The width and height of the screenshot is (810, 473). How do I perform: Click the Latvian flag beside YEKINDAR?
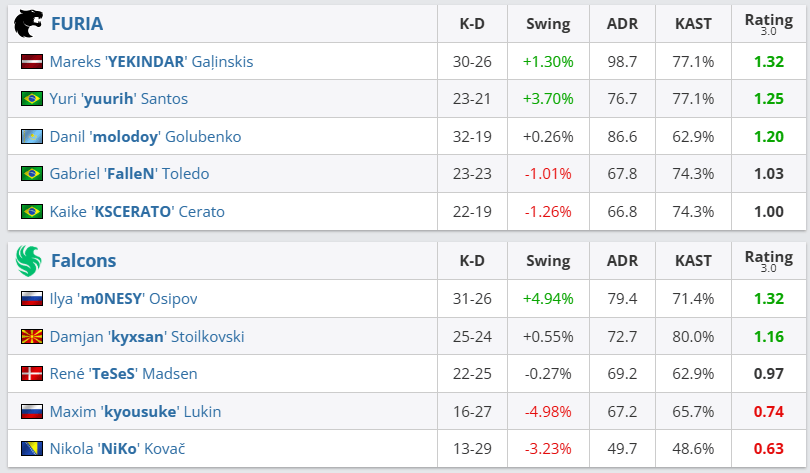point(31,62)
